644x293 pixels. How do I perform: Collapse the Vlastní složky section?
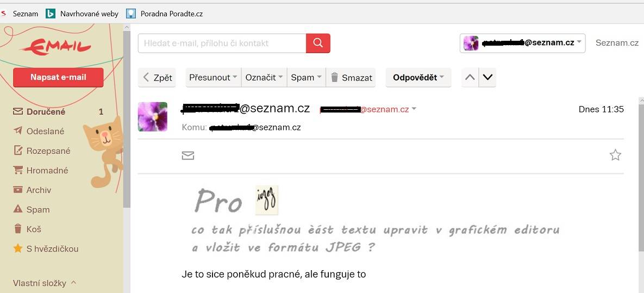[x=45, y=283]
